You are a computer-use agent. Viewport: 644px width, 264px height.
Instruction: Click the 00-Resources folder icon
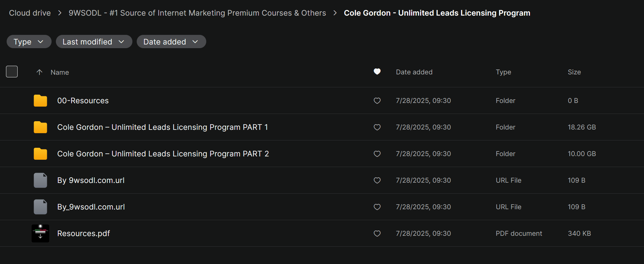coord(40,101)
